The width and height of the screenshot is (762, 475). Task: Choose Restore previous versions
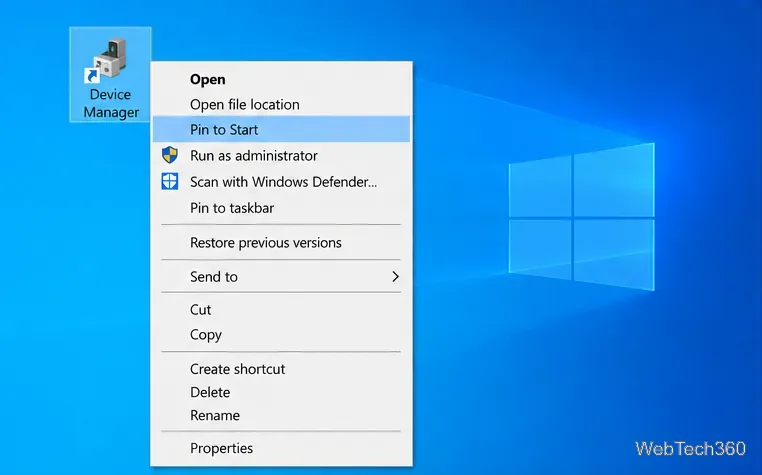coord(281,243)
